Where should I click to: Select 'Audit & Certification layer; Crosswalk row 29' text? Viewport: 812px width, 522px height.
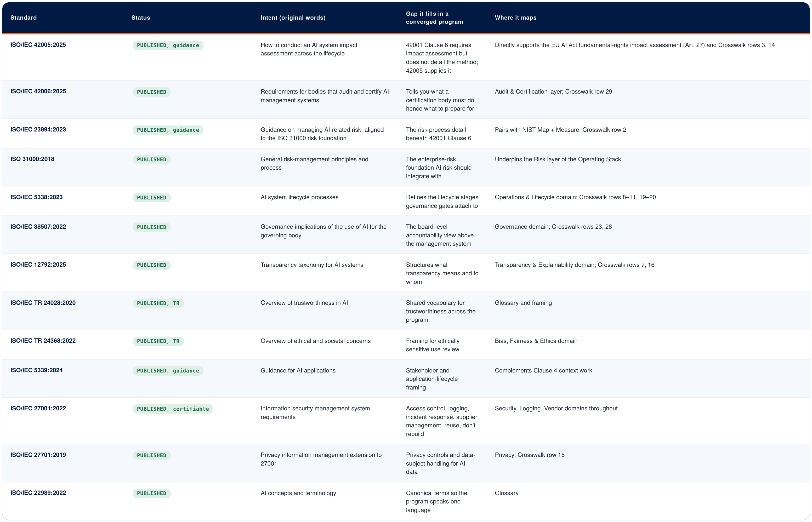click(553, 91)
